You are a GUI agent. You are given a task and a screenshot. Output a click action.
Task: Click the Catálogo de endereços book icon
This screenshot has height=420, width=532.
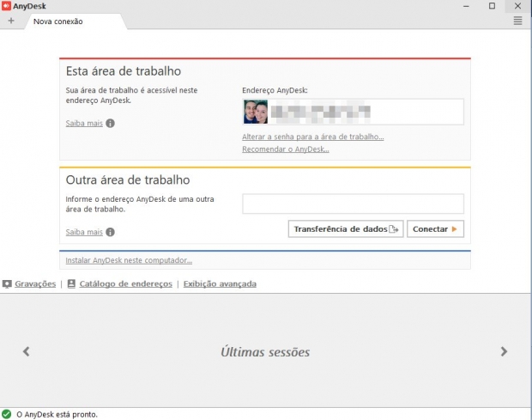71,283
